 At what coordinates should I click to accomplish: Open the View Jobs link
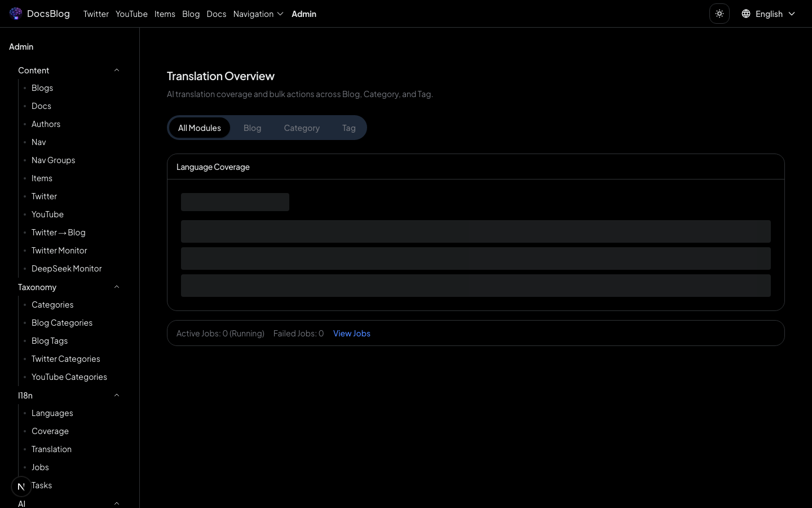(x=352, y=334)
